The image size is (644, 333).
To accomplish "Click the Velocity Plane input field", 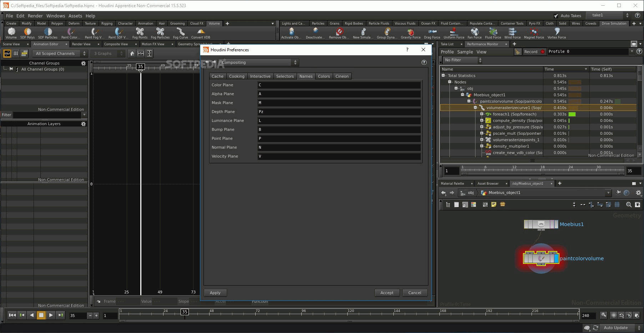I will 339,156.
